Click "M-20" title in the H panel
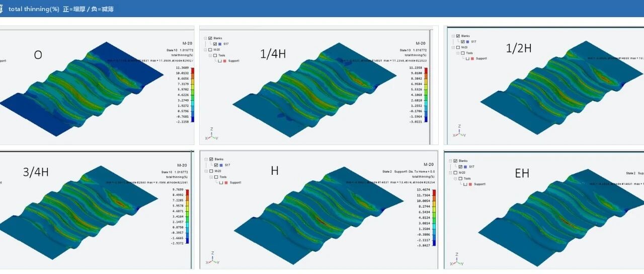This screenshot has width=644, height=274. pos(429,164)
